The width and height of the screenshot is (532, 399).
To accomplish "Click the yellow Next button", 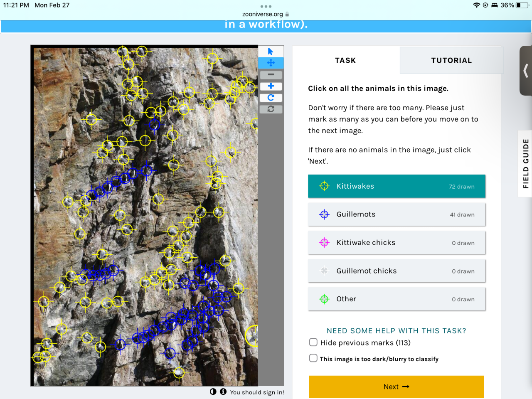I will click(x=397, y=387).
